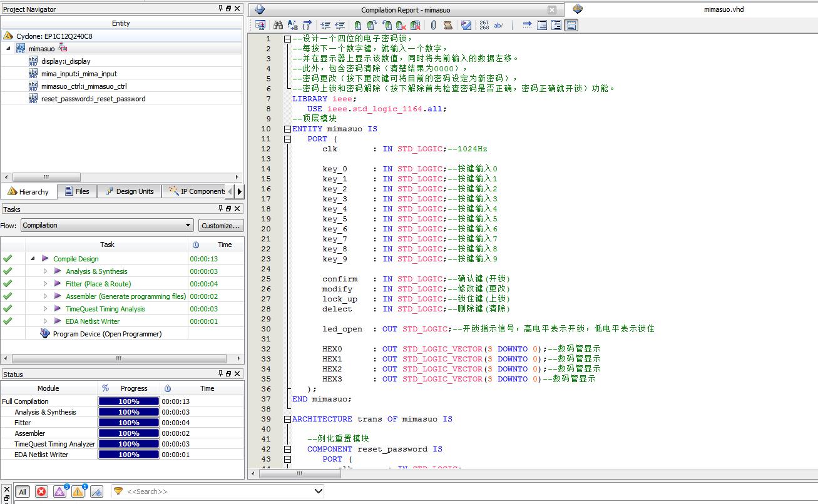Switch to the Hierarchy tab

[x=29, y=191]
